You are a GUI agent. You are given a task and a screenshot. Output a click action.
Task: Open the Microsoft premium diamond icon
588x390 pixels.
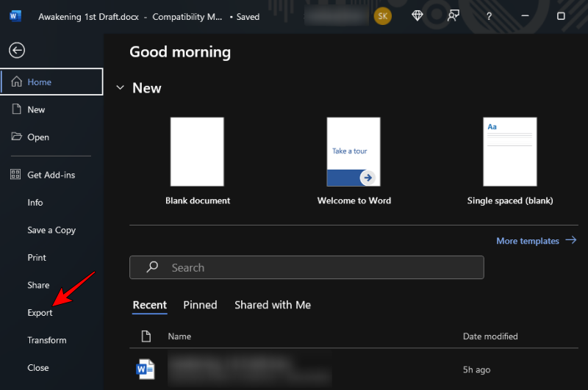(x=417, y=16)
